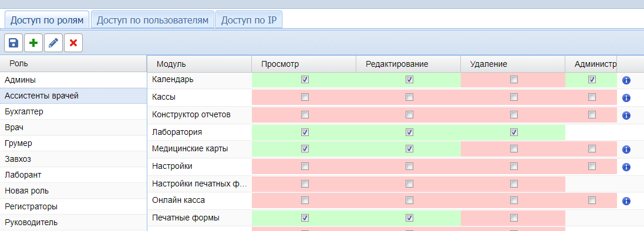Uncheck Просмотр for Календарь
The height and width of the screenshot is (231, 644).
[305, 80]
